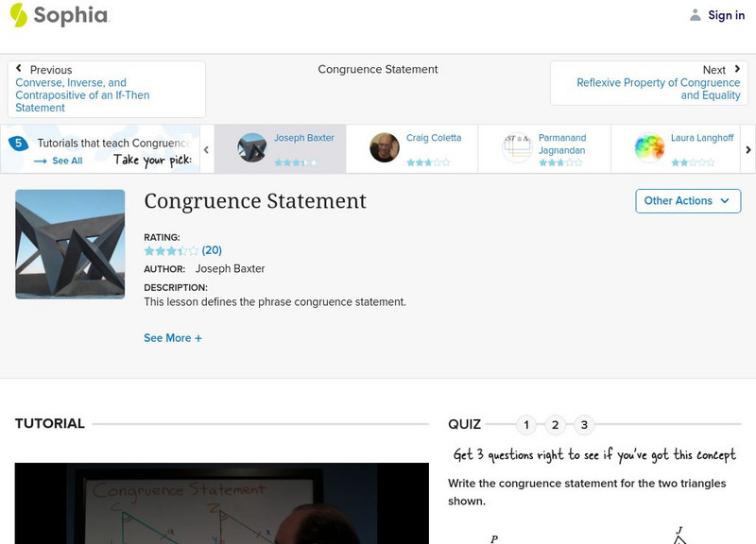The width and height of the screenshot is (756, 544).
Task: Click the user profile icon beside Sign in
Action: click(696, 15)
